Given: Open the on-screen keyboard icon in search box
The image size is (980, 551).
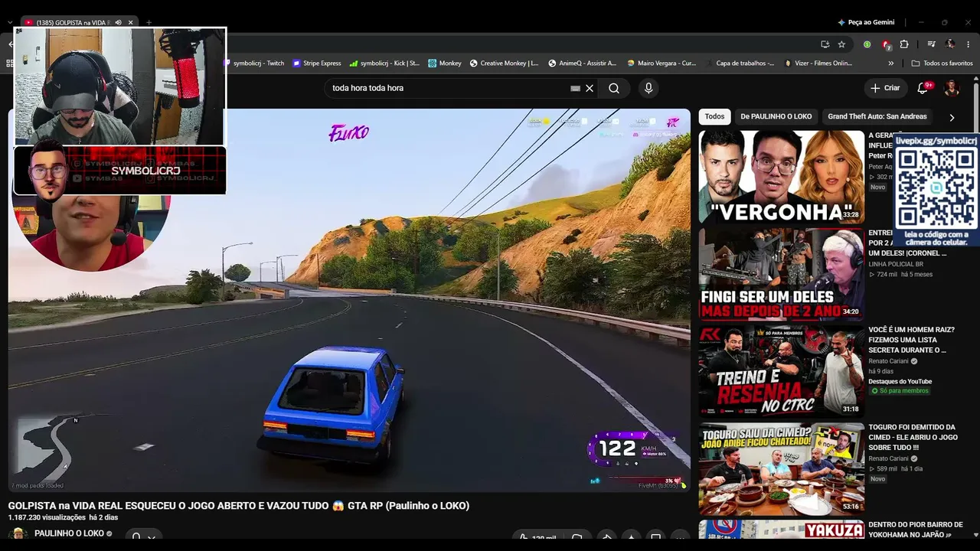Looking at the screenshot, I should click(576, 88).
